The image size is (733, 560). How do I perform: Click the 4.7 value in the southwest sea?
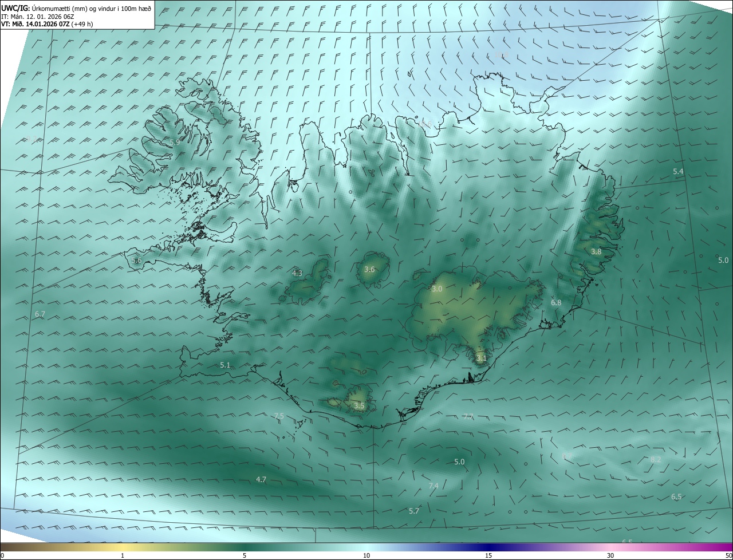pos(261,479)
